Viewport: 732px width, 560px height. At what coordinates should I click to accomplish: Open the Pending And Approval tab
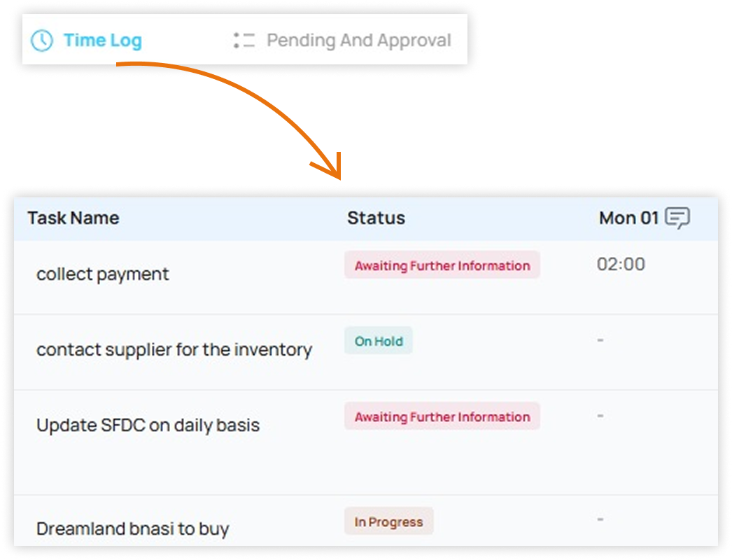tap(359, 41)
